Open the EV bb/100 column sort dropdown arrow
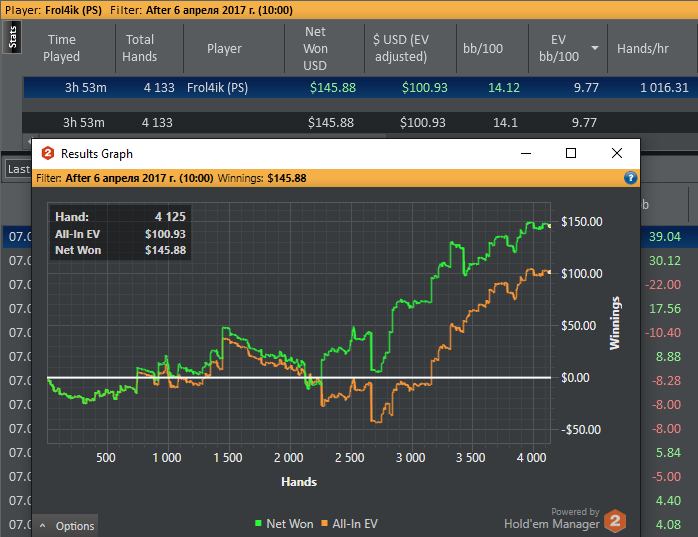 click(595, 48)
